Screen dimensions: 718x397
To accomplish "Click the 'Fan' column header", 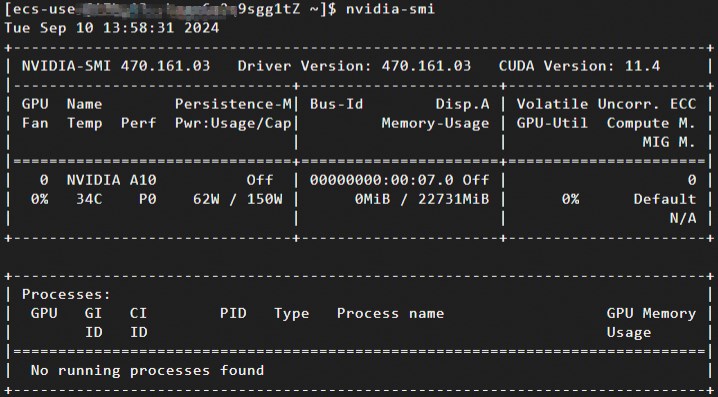I will pyautogui.click(x=35, y=123).
